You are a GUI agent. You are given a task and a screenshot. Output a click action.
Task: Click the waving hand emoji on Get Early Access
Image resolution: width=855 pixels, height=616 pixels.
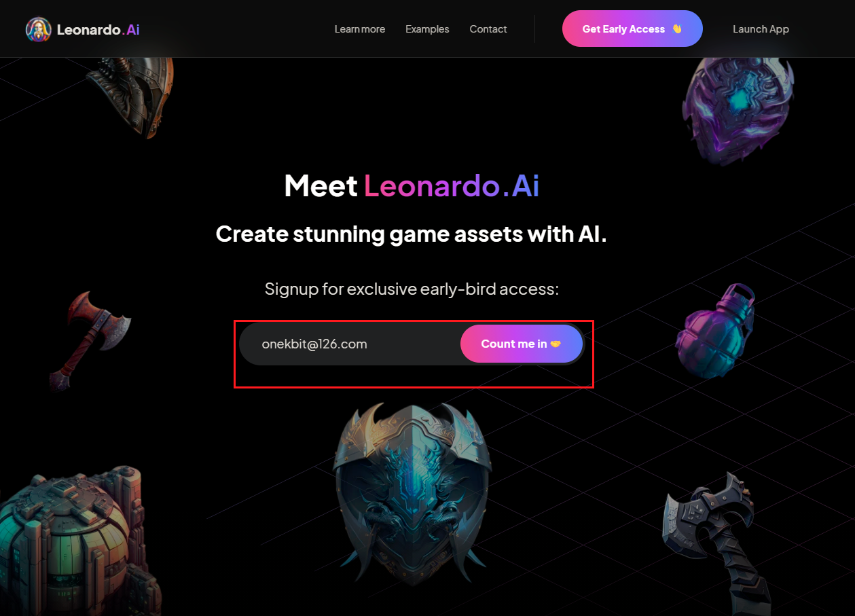(x=676, y=29)
